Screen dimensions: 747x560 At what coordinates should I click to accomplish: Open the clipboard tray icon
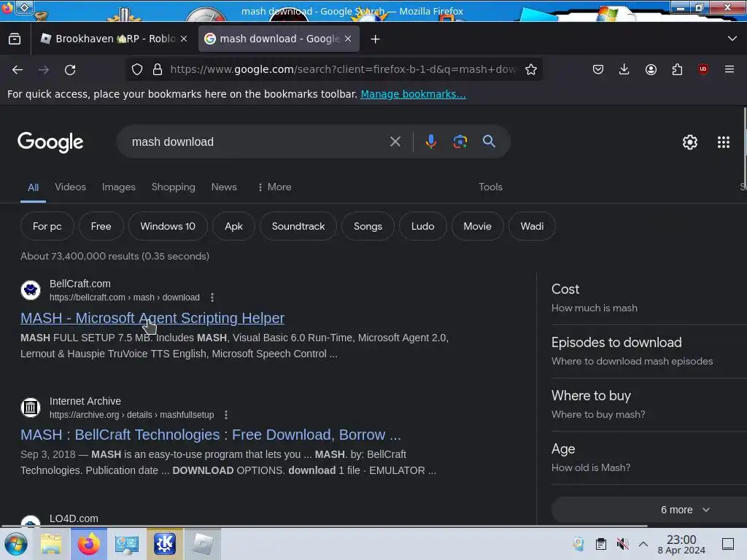(x=601, y=544)
